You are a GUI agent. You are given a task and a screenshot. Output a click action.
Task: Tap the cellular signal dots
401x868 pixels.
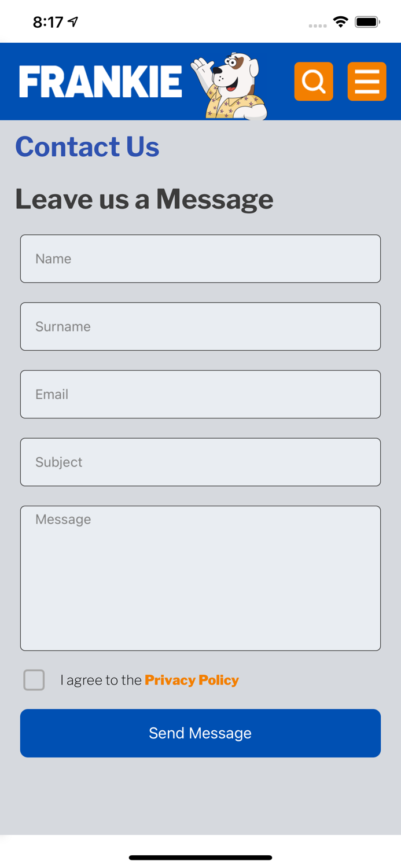point(318,25)
